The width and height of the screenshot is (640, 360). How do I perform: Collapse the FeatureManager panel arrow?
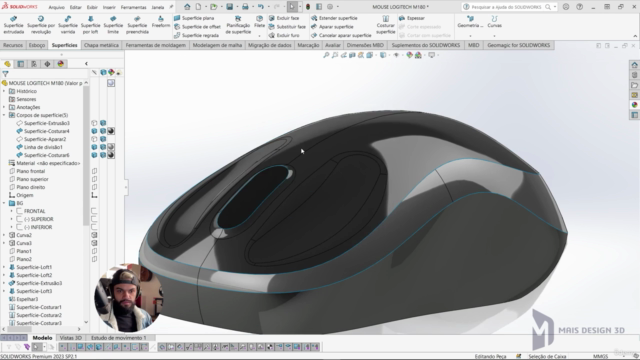point(86,64)
